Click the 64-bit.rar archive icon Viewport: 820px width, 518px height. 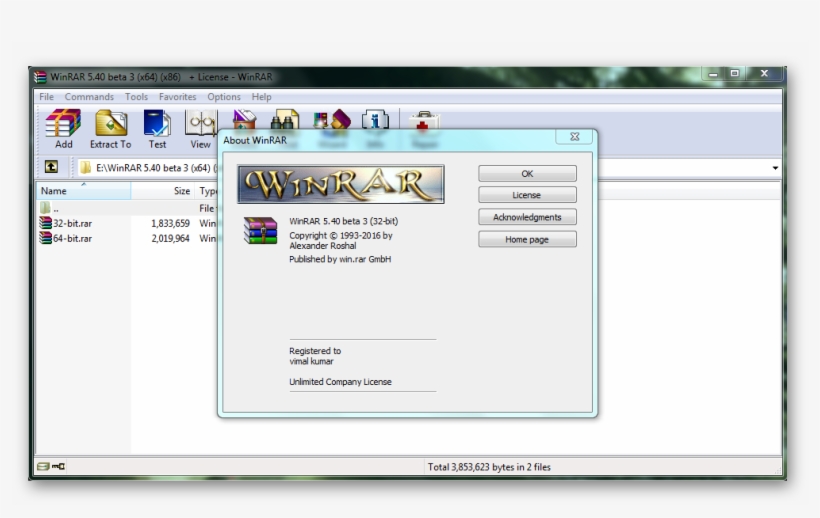point(45,238)
